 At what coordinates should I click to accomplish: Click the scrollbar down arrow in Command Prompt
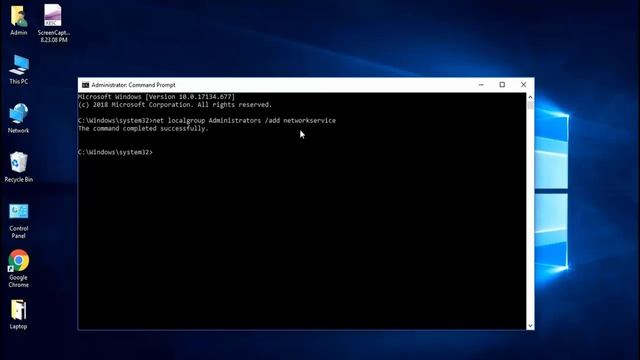click(x=530, y=326)
